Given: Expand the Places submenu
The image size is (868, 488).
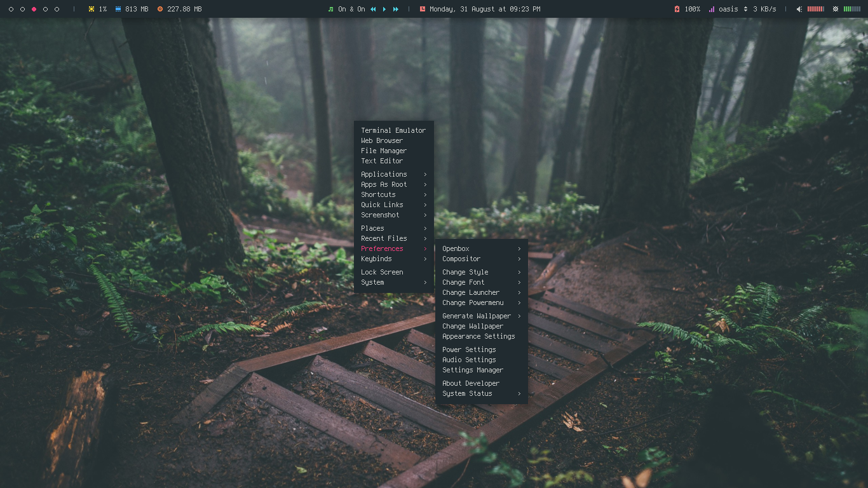Looking at the screenshot, I should point(394,228).
